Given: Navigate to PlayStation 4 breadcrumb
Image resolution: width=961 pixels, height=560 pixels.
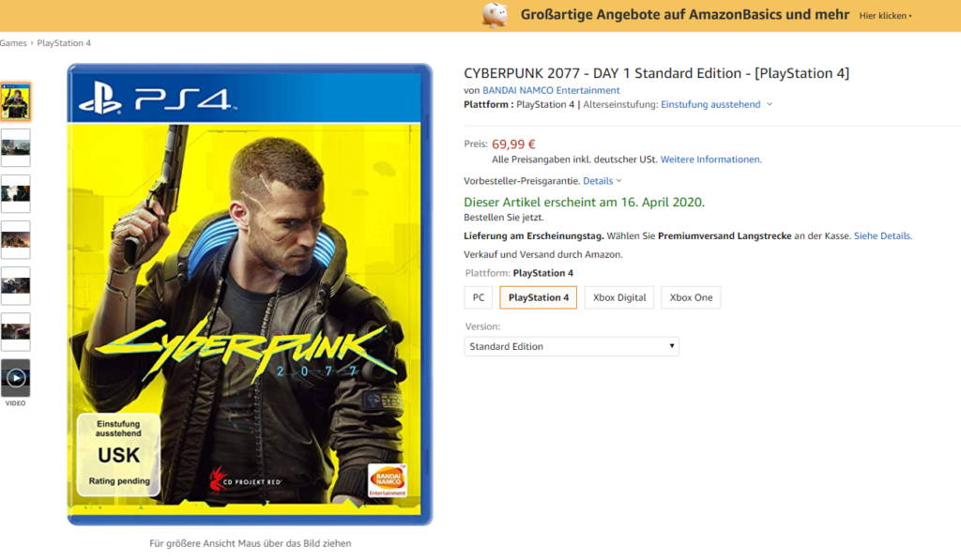Looking at the screenshot, I should click(x=64, y=43).
